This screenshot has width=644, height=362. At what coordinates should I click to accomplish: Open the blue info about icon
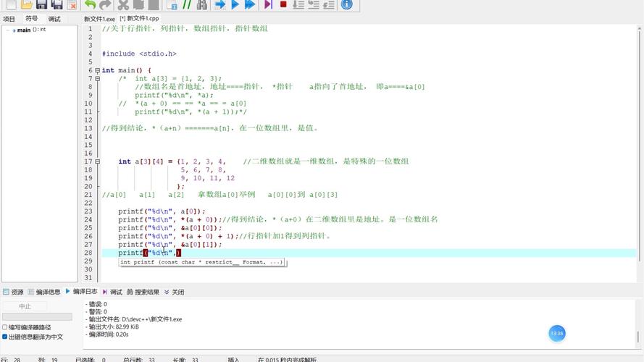(x=347, y=4)
